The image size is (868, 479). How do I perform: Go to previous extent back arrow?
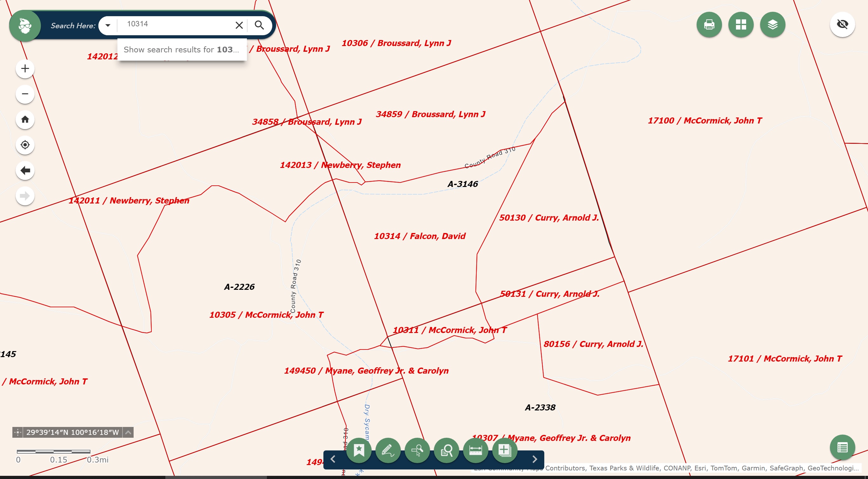tap(25, 170)
